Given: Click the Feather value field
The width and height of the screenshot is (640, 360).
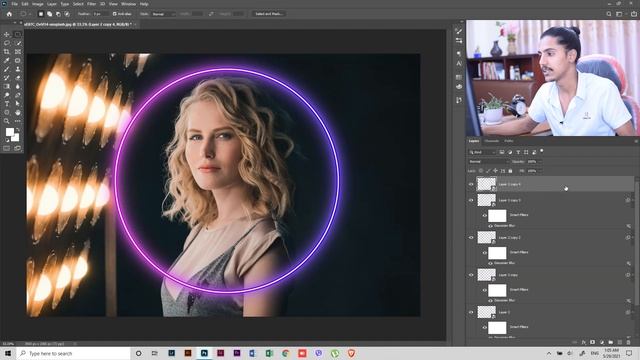Looking at the screenshot, I should click(100, 14).
